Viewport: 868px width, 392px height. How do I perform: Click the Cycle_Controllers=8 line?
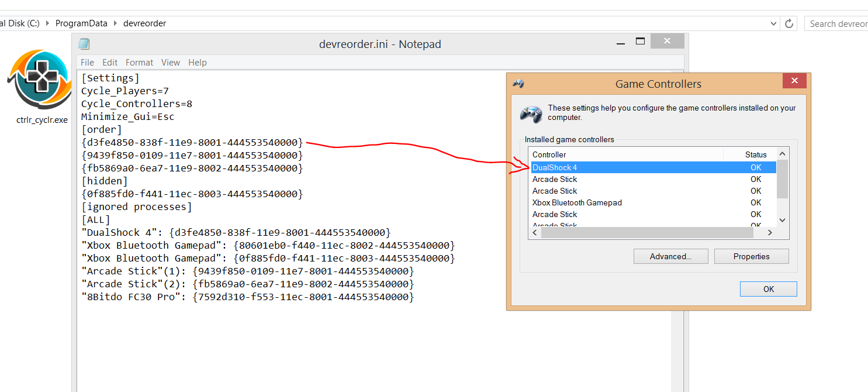click(x=137, y=104)
